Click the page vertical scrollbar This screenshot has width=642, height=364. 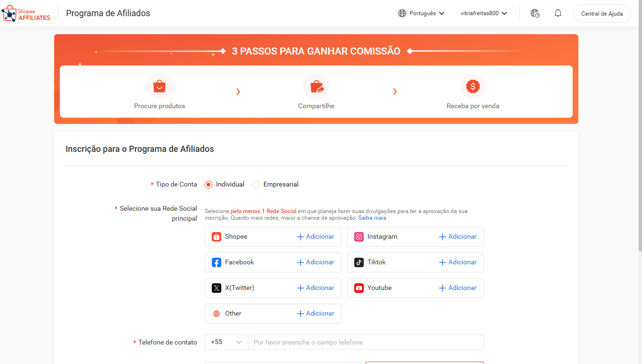pyautogui.click(x=639, y=125)
